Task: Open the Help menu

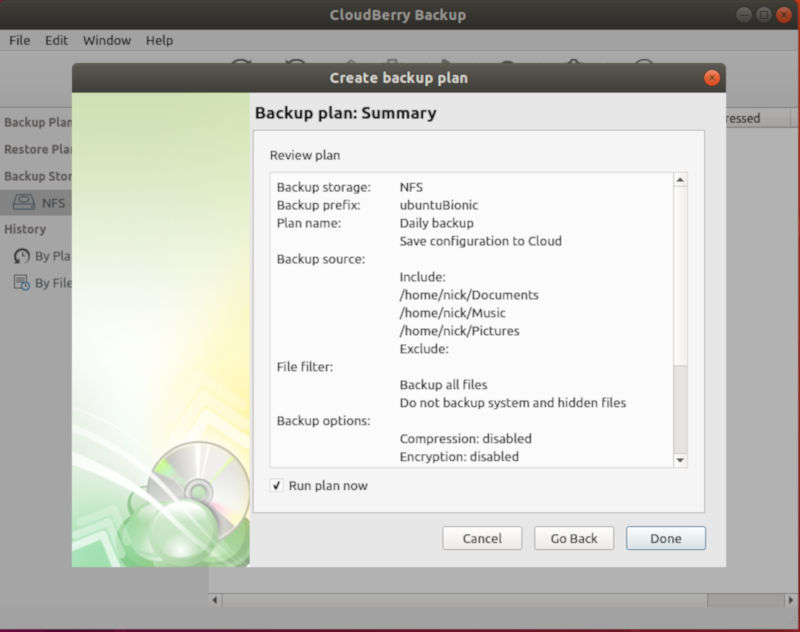Action: point(159,40)
